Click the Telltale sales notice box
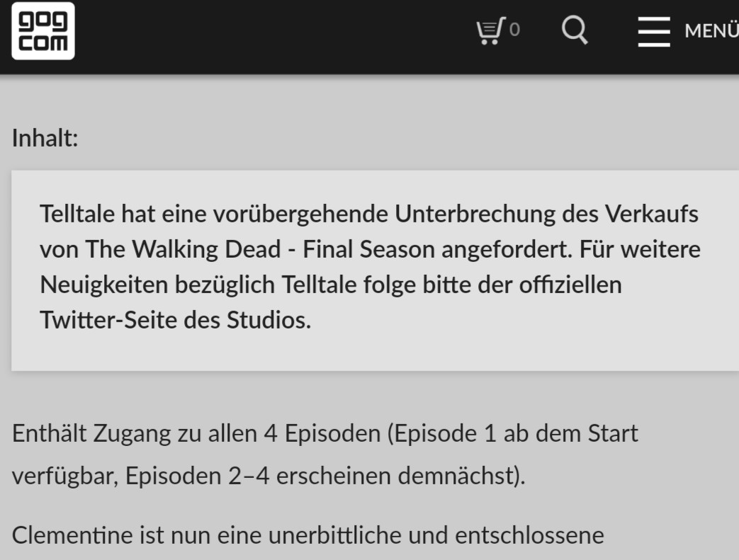Screen dimensions: 739x560 (375, 270)
